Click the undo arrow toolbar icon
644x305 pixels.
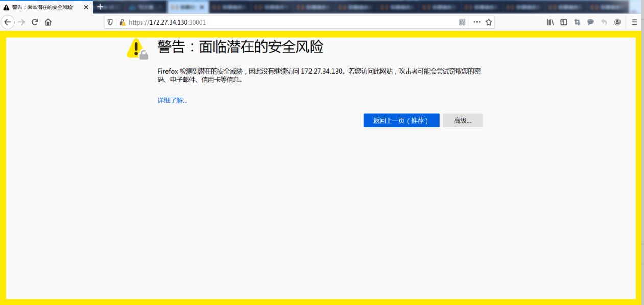(x=604, y=22)
